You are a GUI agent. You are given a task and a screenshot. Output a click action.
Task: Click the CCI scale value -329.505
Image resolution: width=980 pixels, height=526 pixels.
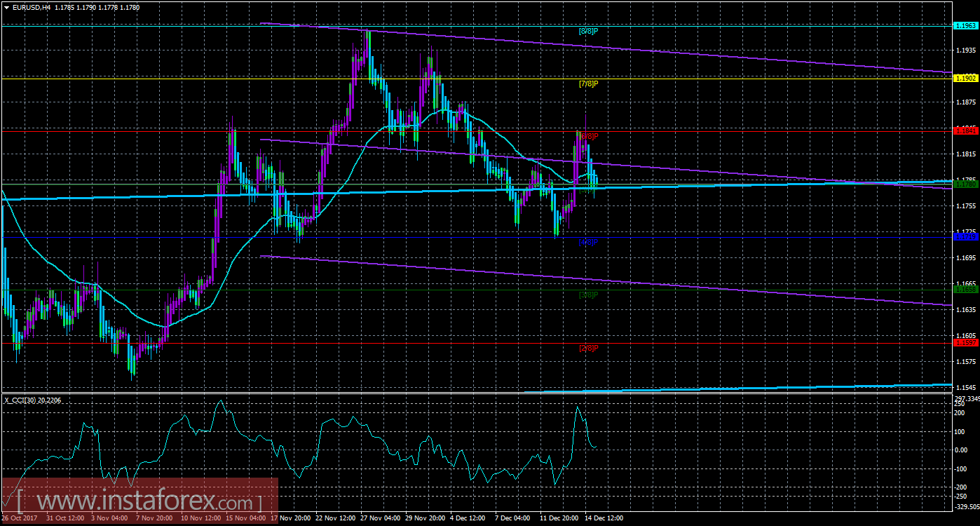pos(967,506)
